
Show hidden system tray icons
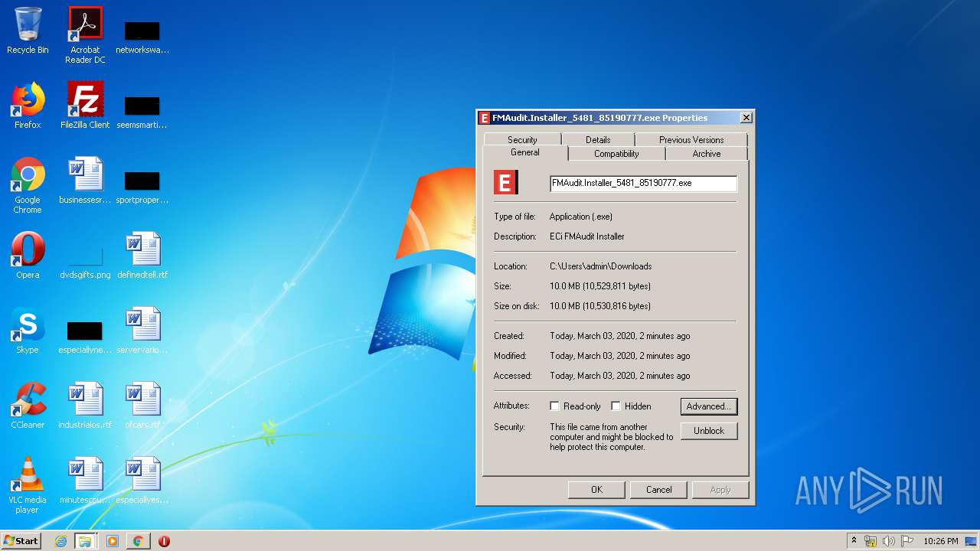(854, 540)
